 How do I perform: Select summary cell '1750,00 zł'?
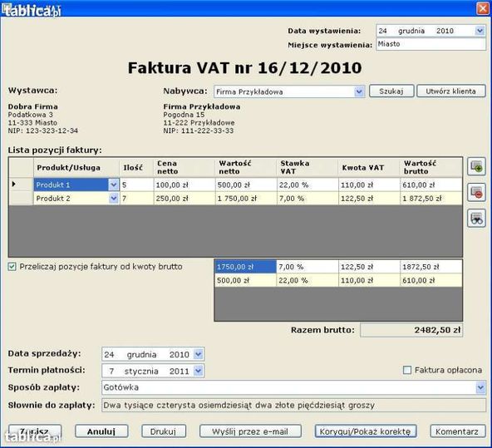pos(245,267)
